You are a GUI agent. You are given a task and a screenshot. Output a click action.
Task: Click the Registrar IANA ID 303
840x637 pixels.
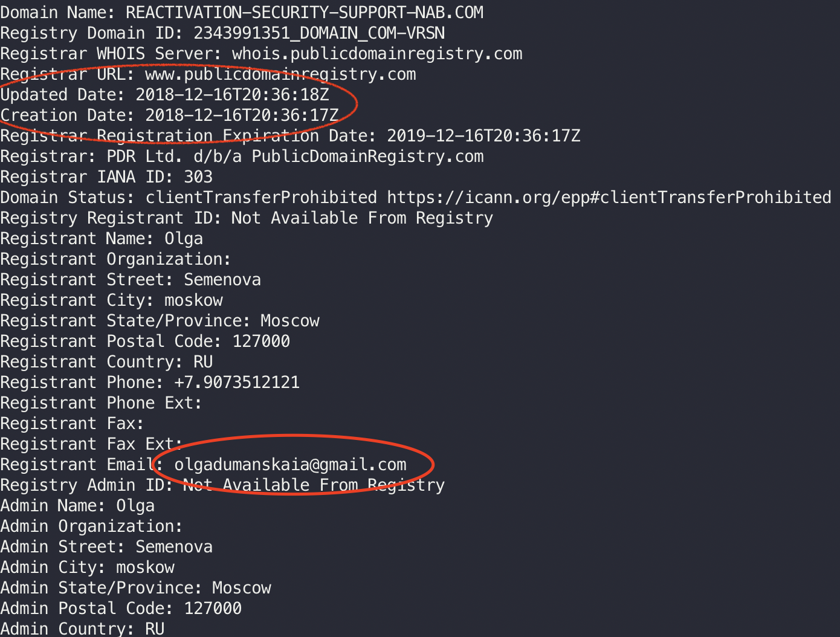(x=198, y=177)
